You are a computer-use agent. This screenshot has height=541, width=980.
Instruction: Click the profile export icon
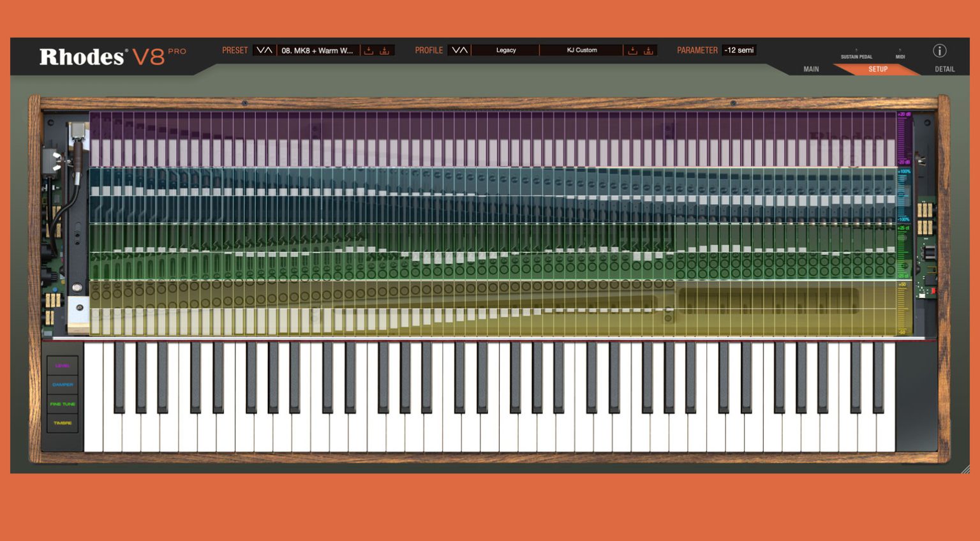pos(648,50)
